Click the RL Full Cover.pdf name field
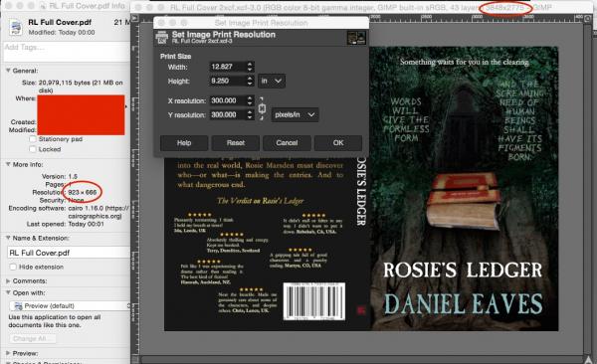597x364 pixels. click(69, 253)
